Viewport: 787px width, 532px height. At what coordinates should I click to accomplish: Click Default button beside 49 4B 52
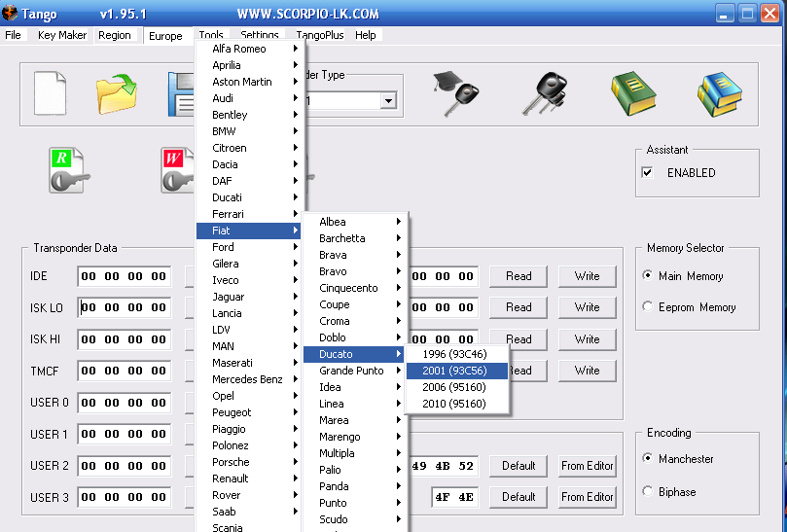tap(519, 466)
